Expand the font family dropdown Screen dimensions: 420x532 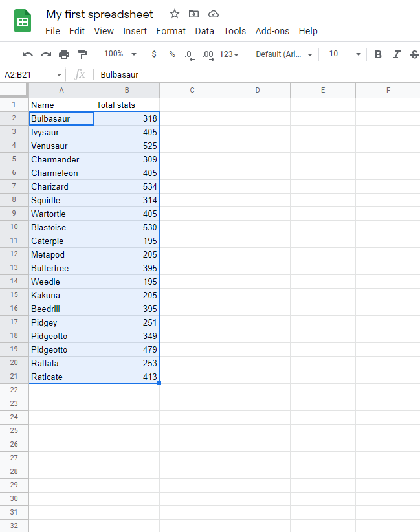[x=283, y=54]
